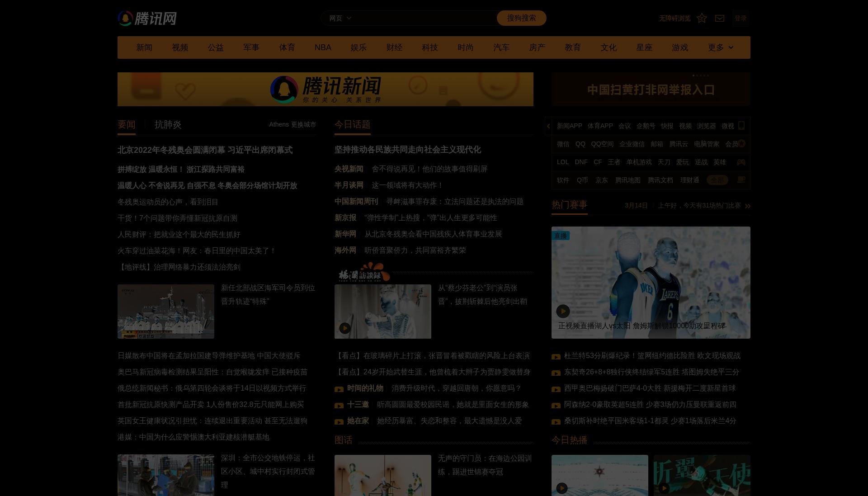Open the 星座 navigation item

[x=644, y=47]
